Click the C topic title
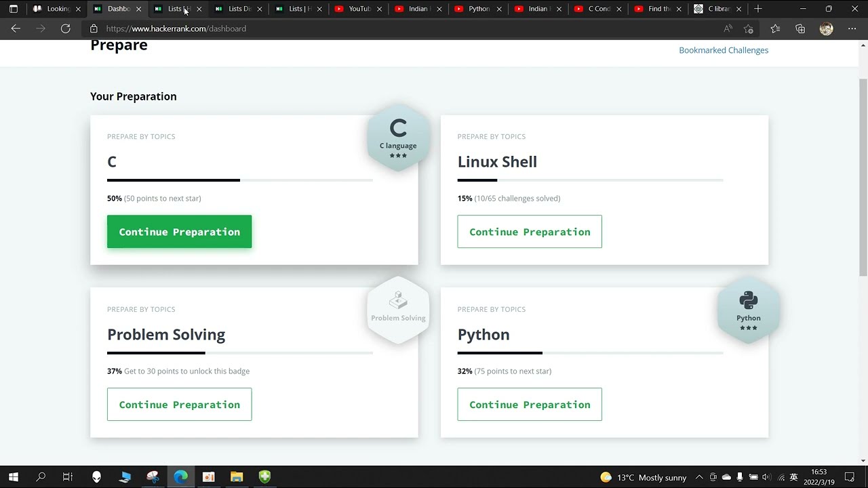Viewport: 868px width, 488px height. tap(112, 162)
